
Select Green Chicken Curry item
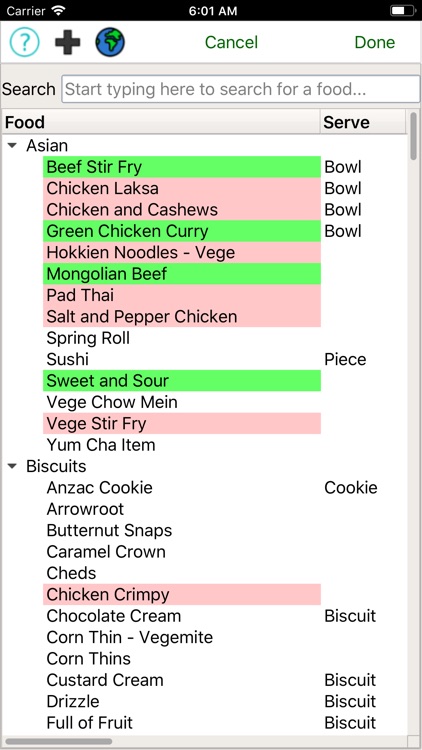182,231
